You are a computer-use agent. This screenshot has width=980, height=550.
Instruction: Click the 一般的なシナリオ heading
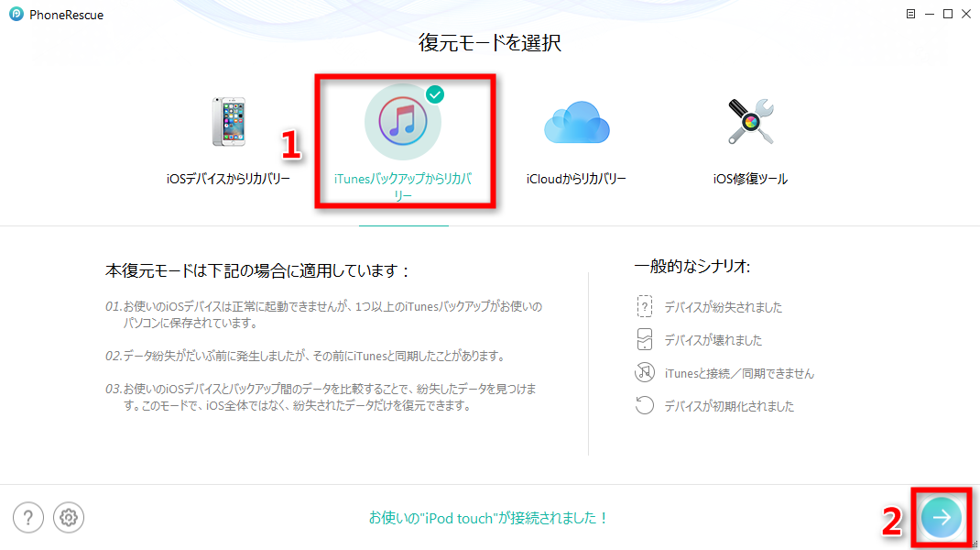pyautogui.click(x=691, y=267)
